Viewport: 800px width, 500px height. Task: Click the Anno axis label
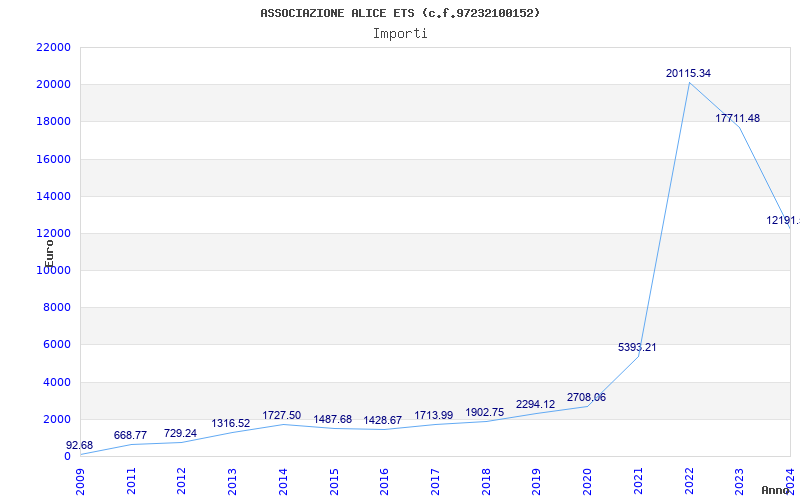(776, 490)
